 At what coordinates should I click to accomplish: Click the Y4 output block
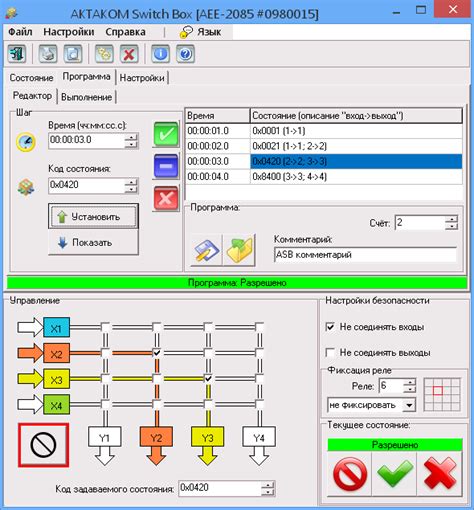point(259,437)
